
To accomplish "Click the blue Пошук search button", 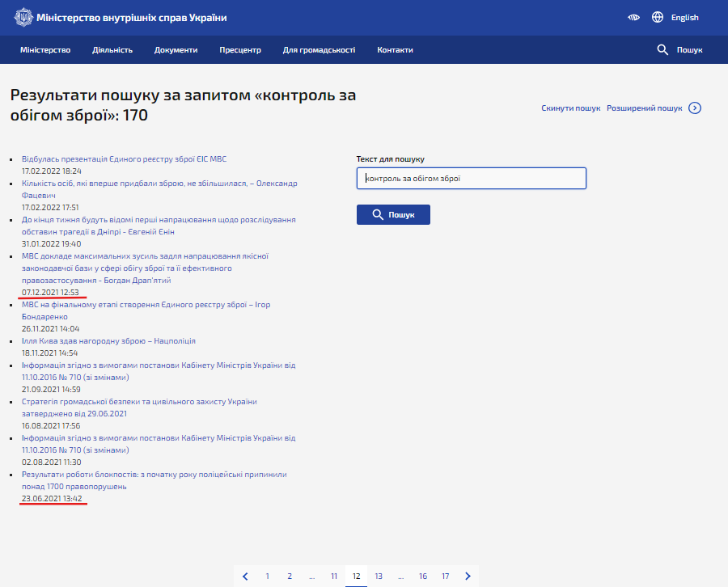I will coord(393,214).
